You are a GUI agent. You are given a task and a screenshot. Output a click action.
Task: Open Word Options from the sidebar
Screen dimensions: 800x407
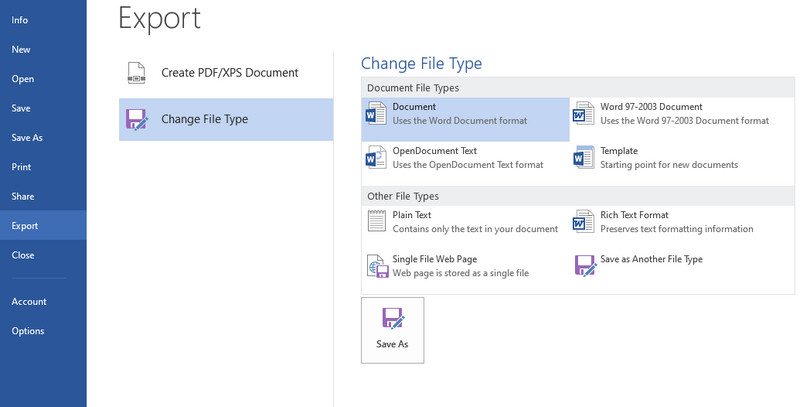(28, 331)
